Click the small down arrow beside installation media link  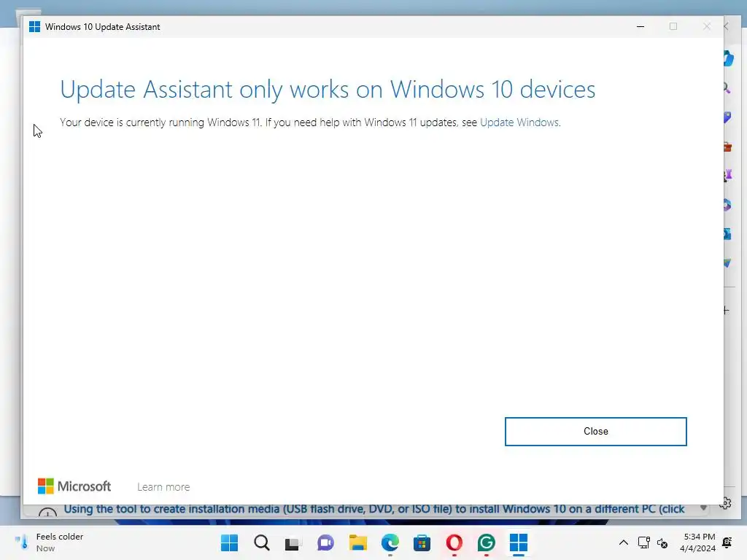pos(703,508)
